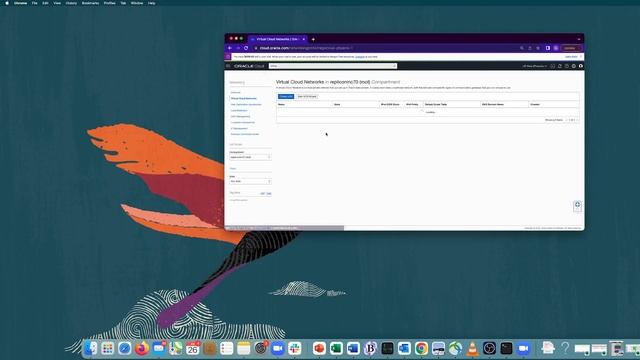Click the browser address bar

click(x=384, y=48)
